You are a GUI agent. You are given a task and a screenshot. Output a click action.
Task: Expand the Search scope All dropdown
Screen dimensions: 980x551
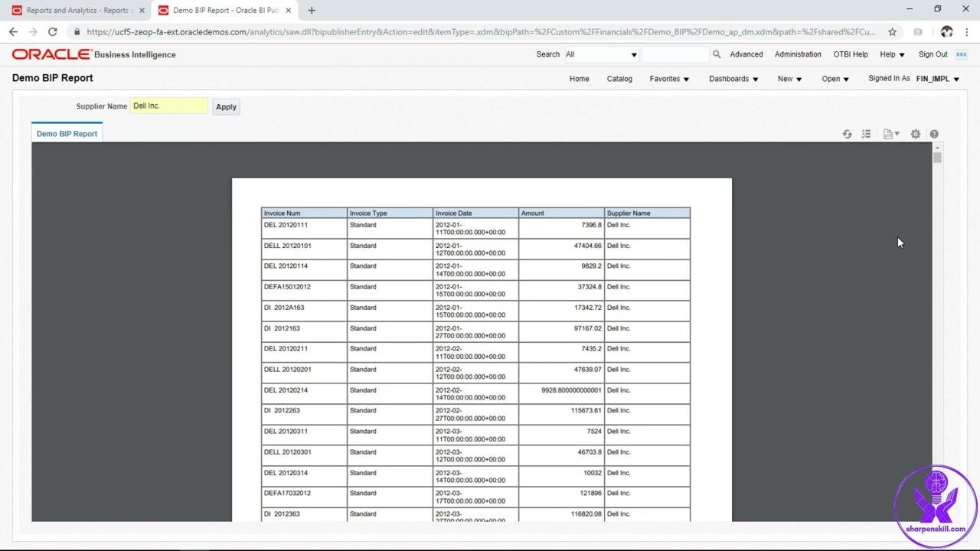point(601,54)
